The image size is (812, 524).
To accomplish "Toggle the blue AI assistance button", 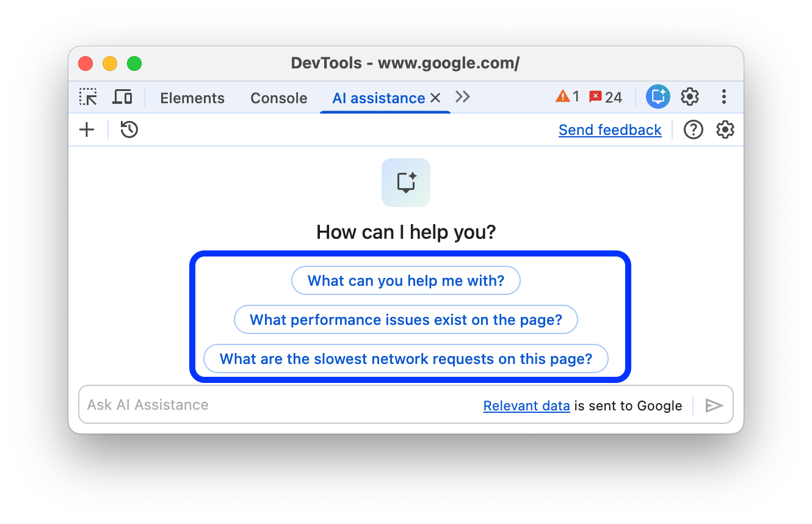I will (x=658, y=96).
